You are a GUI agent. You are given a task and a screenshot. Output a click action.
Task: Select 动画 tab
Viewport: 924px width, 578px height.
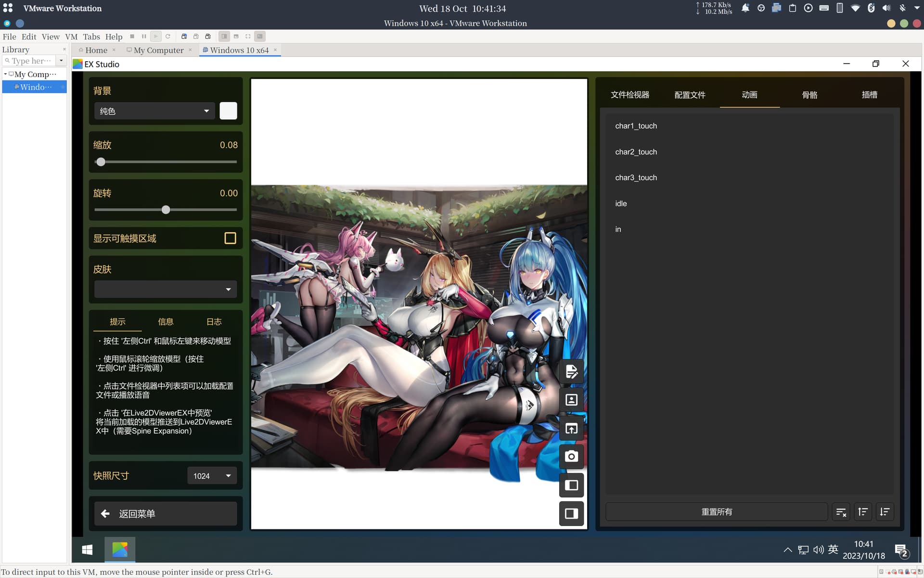tap(749, 95)
